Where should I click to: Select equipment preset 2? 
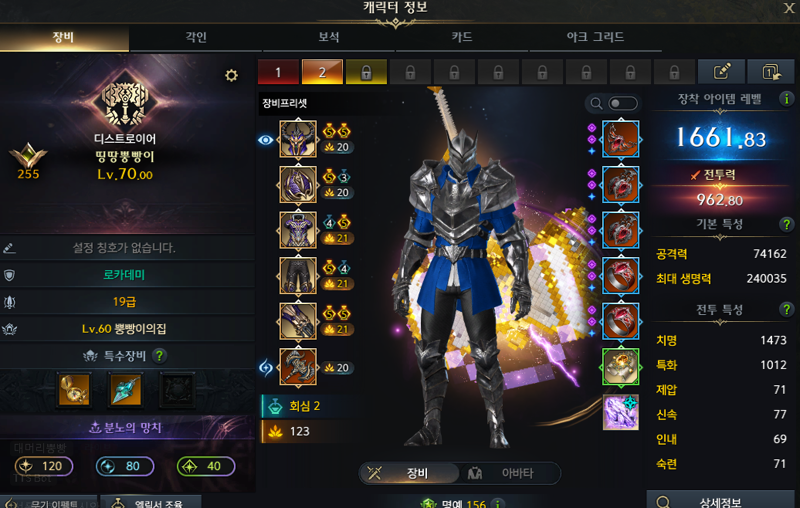[322, 72]
